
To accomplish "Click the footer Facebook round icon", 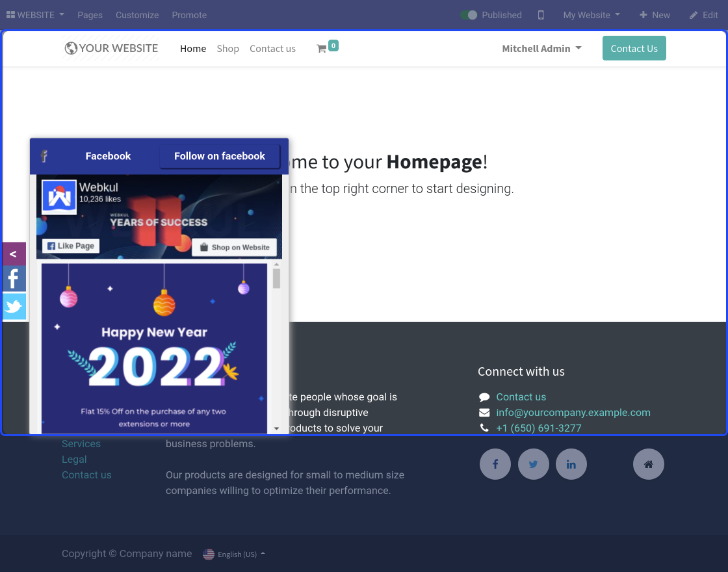I will click(x=495, y=464).
